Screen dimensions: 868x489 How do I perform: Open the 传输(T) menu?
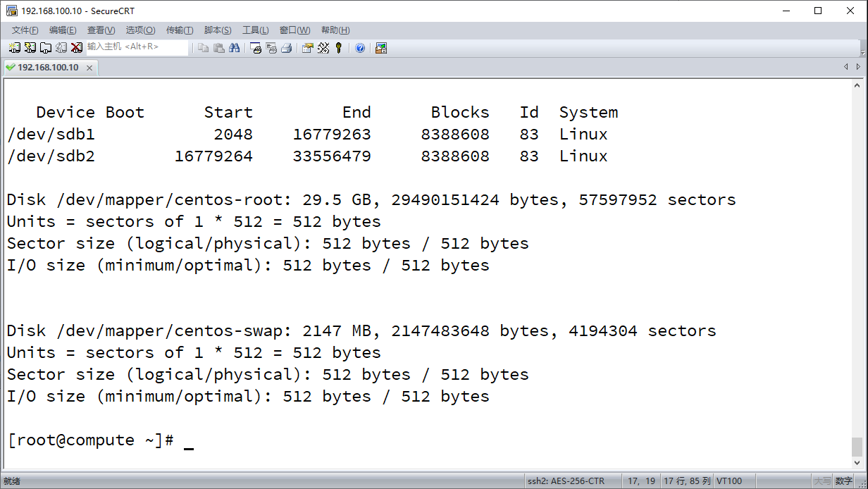point(180,30)
